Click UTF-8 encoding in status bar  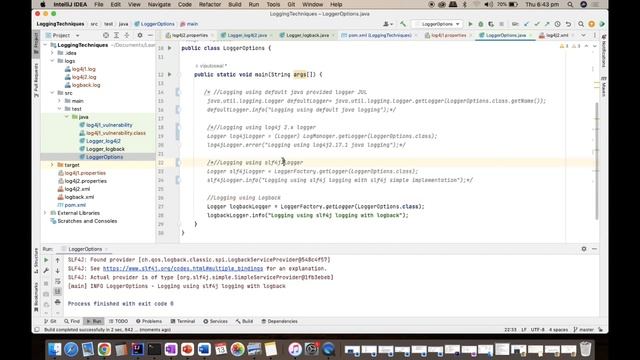538,329
